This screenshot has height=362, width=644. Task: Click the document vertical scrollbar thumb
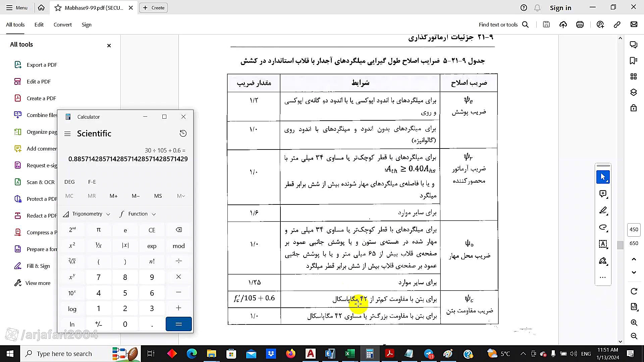click(621, 245)
